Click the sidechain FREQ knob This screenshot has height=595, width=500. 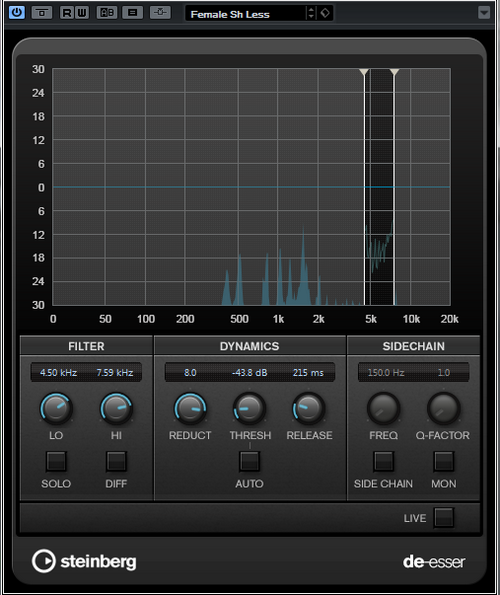[x=384, y=408]
